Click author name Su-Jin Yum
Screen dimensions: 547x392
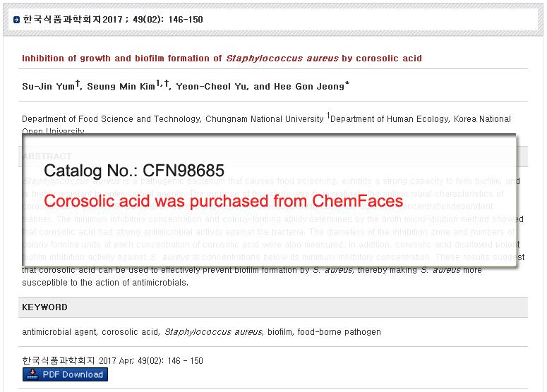(49, 87)
